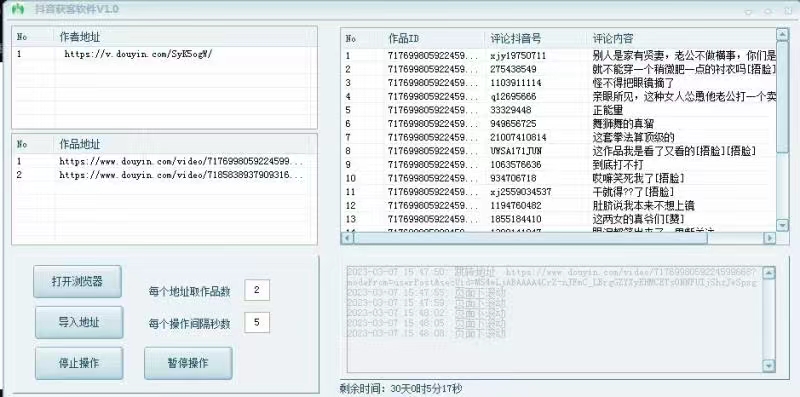Focus the 每个操作间隔秒数 input field

coord(257,322)
